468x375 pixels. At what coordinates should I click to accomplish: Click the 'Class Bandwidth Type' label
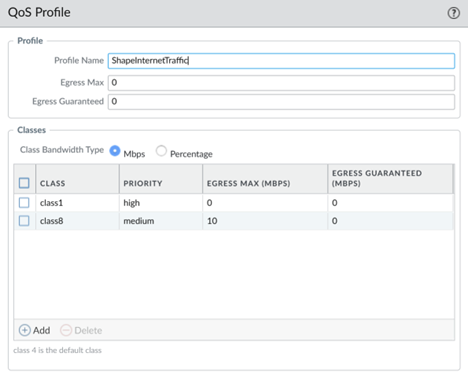(62, 150)
